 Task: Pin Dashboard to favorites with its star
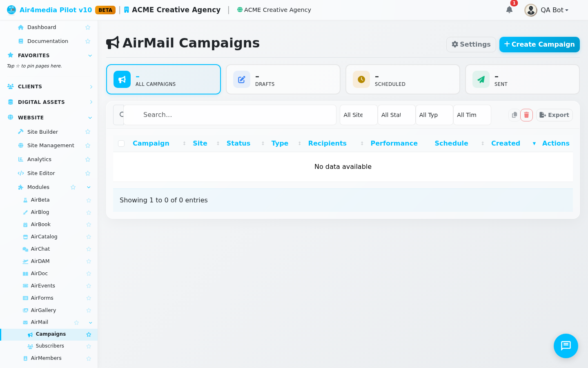(88, 27)
